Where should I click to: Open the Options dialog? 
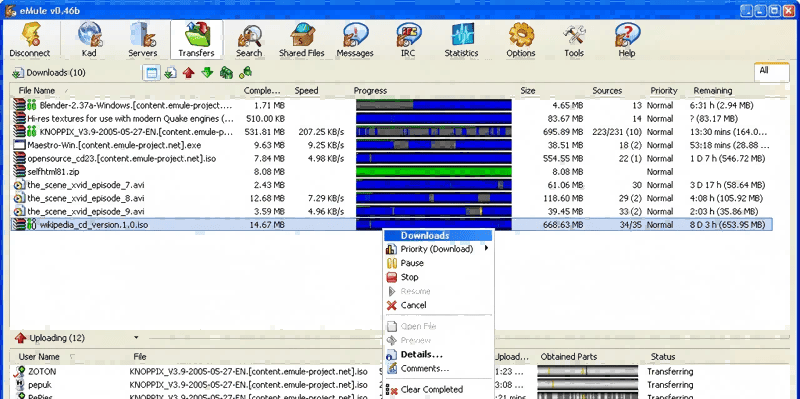(x=520, y=39)
